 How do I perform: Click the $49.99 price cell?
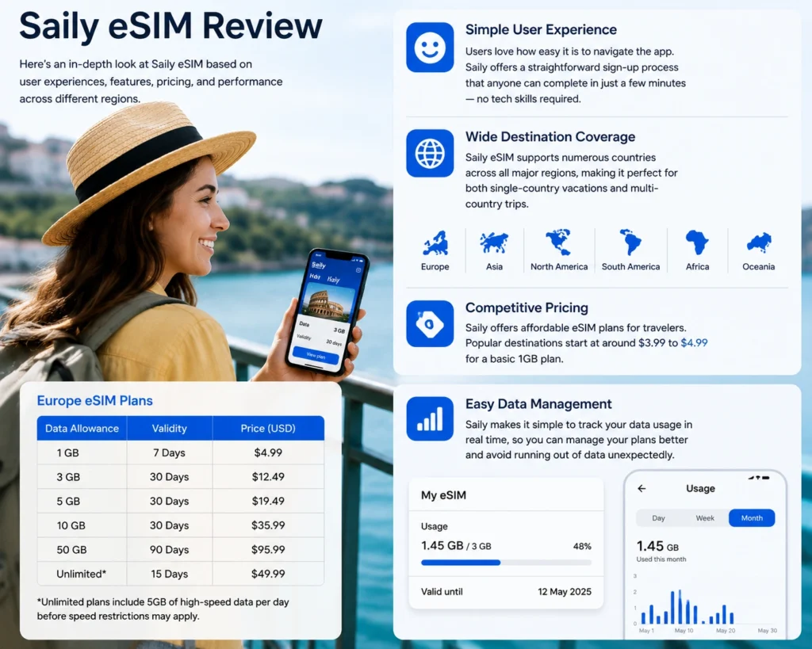[268, 574]
